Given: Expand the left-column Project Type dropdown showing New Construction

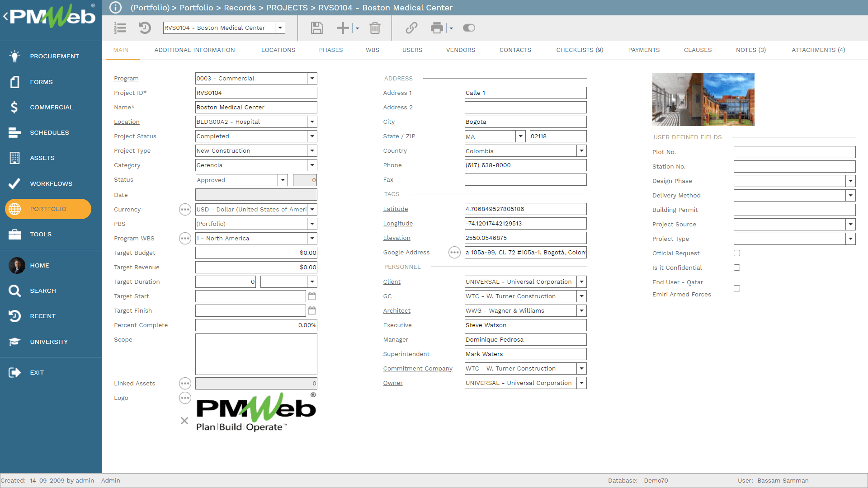Looking at the screenshot, I should tap(312, 150).
